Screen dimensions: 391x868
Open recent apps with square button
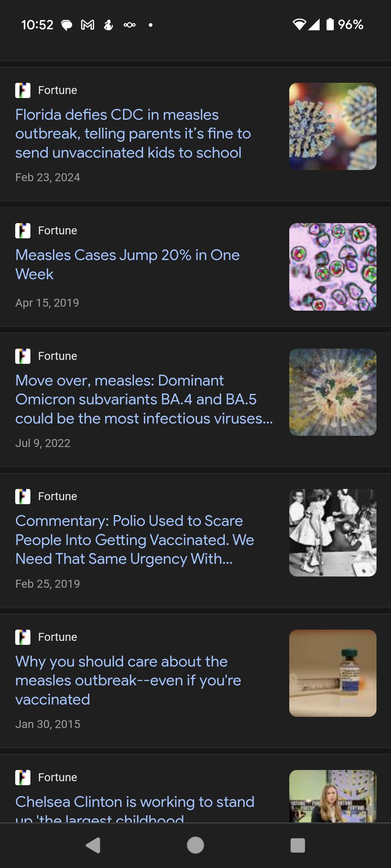pyautogui.click(x=298, y=845)
